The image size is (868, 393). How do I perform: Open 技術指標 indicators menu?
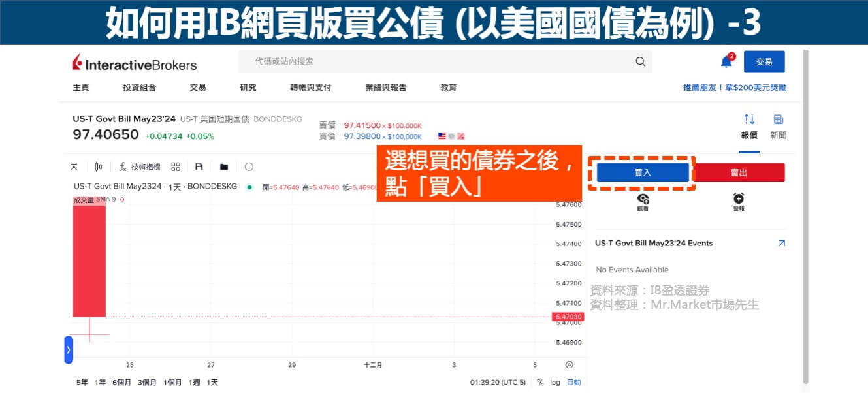[x=140, y=166]
